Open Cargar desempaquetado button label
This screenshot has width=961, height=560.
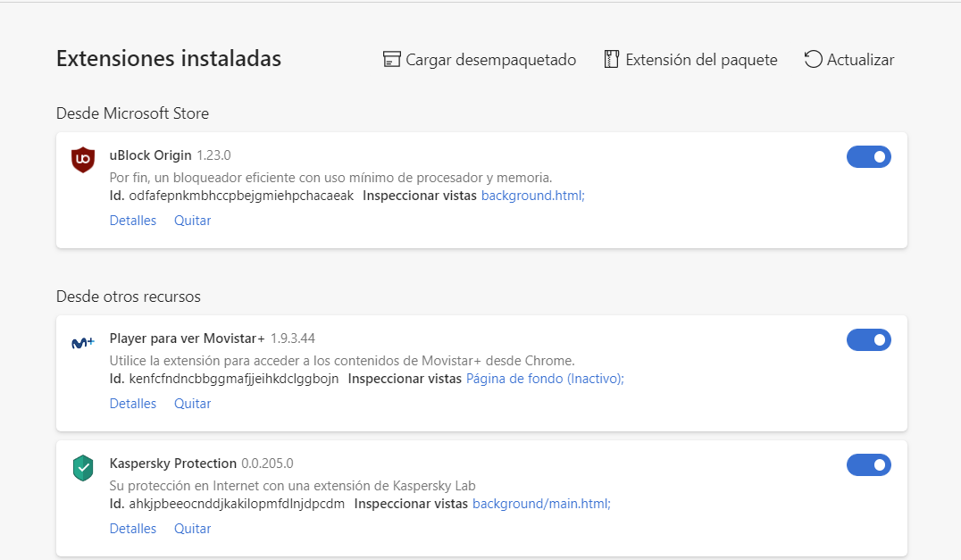491,60
